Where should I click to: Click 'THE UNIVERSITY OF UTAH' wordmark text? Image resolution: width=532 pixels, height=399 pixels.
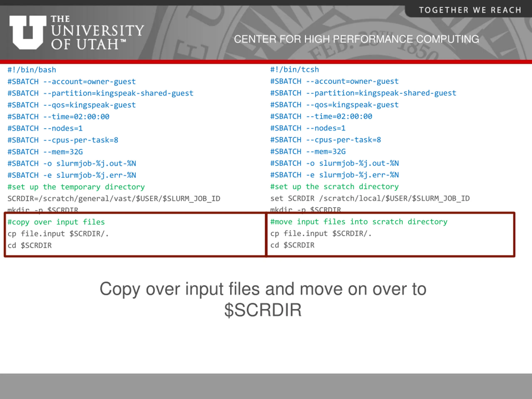point(97,33)
